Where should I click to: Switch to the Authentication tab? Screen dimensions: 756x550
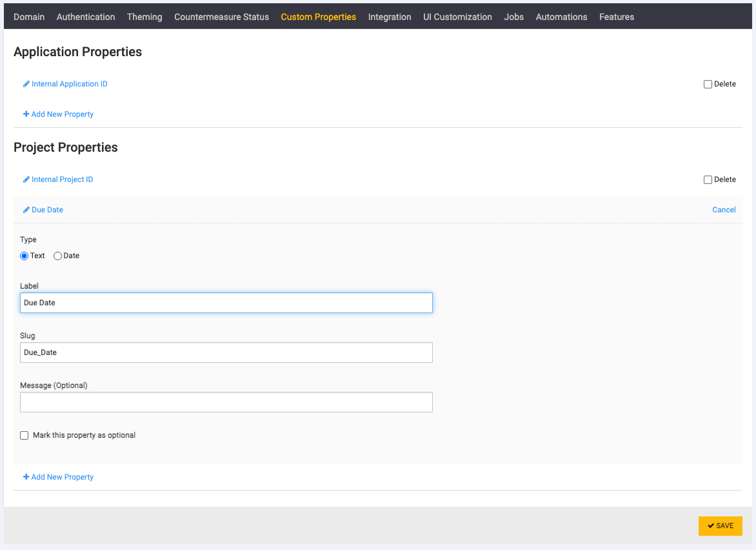pyautogui.click(x=86, y=17)
